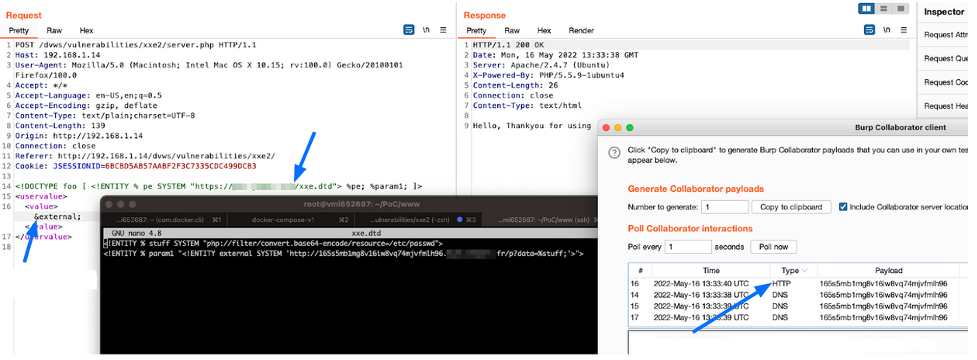This screenshot has width=977, height=360.
Task: Expand Request Query section in Inspector
Action: click(x=946, y=59)
